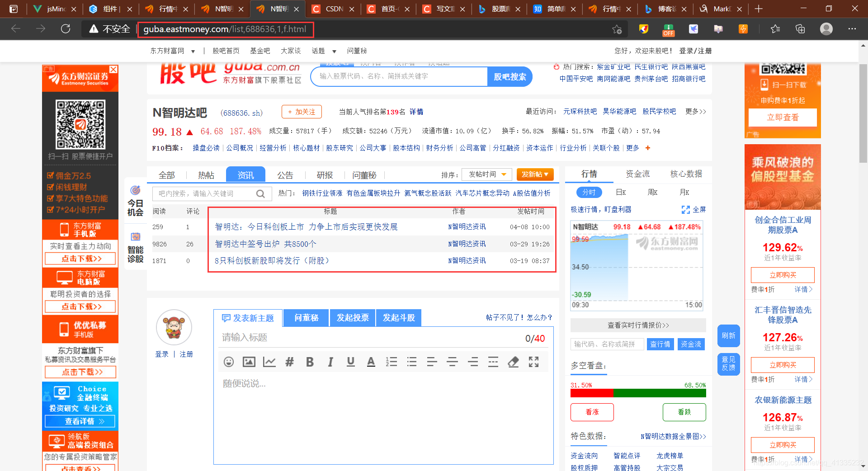Switch to 资金流 panel tab

pos(637,174)
